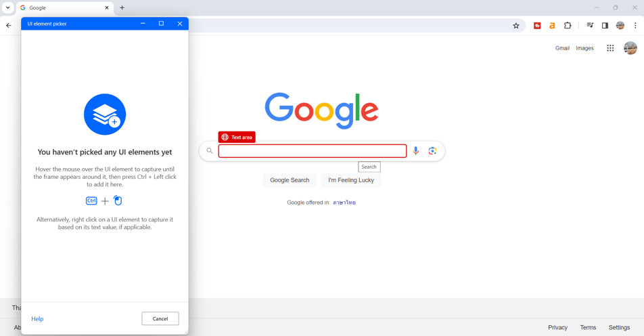The width and height of the screenshot is (644, 336).
Task: Minimize the UI element picker window
Action: (143, 24)
